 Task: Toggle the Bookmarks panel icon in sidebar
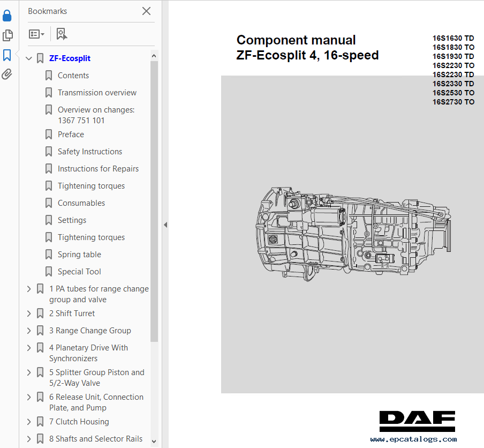pyautogui.click(x=7, y=55)
